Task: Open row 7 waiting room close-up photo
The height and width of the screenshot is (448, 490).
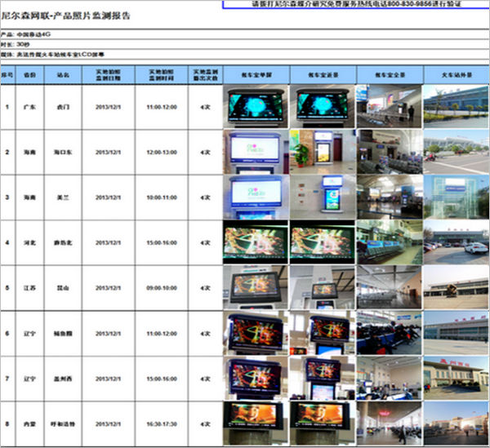Action: [x=323, y=379]
